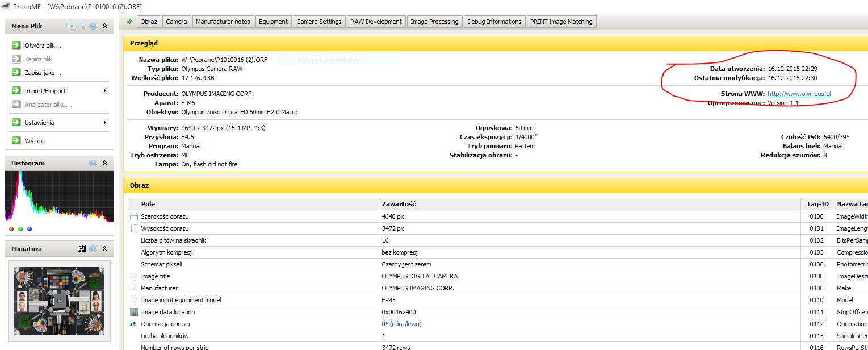Open the www.olympus.pl link
Screen dimensions: 868x350
[799, 94]
